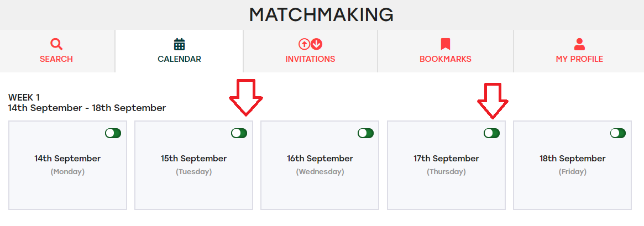644x226 pixels.
Task: Open the 16th September Wednesday card
Action: tap(320, 165)
